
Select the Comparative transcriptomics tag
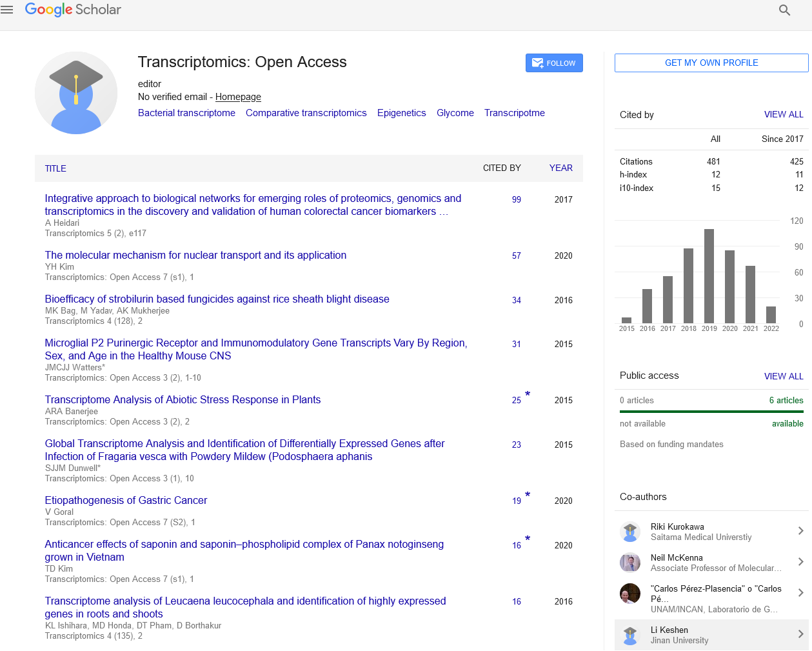[306, 113]
